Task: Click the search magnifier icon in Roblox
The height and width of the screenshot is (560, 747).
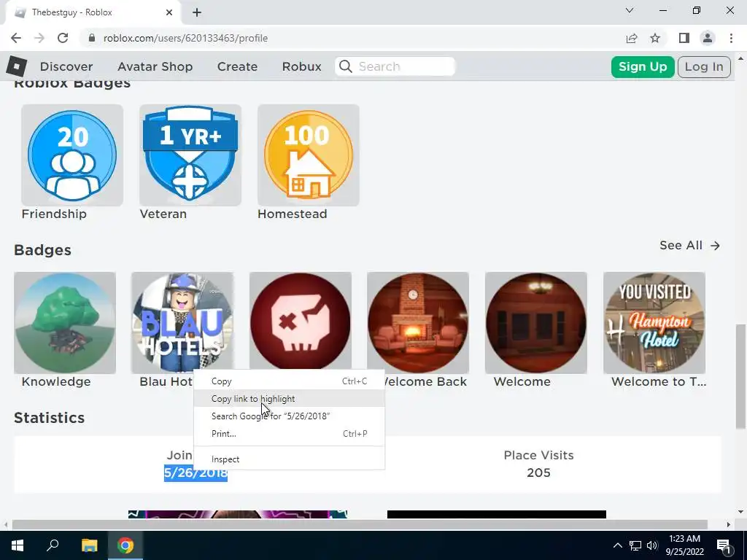Action: [x=346, y=66]
